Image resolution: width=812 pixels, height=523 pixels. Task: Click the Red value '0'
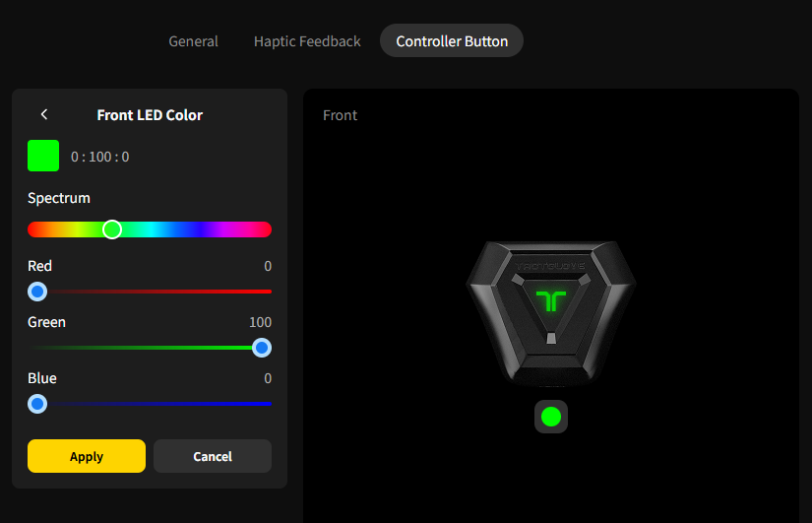point(268,266)
